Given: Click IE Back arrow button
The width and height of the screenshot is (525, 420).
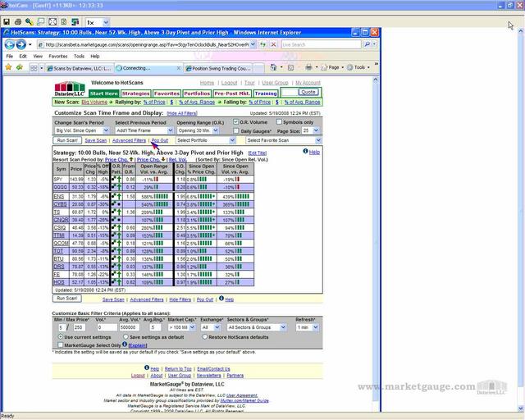Looking at the screenshot, I should (x=9, y=44).
